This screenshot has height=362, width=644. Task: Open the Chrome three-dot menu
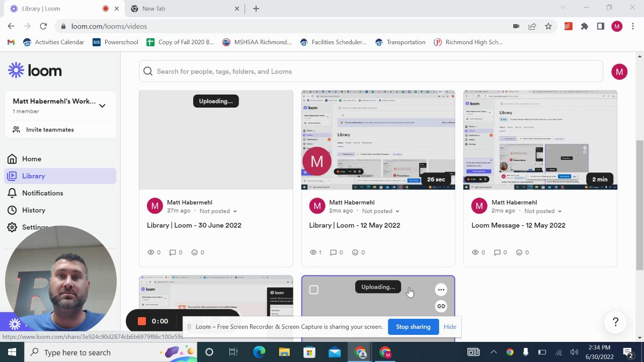(x=633, y=26)
